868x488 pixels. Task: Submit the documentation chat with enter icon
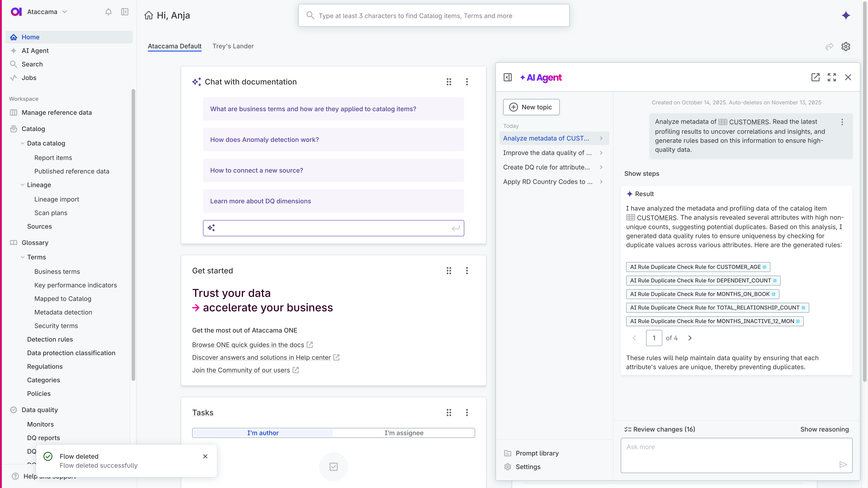click(456, 228)
